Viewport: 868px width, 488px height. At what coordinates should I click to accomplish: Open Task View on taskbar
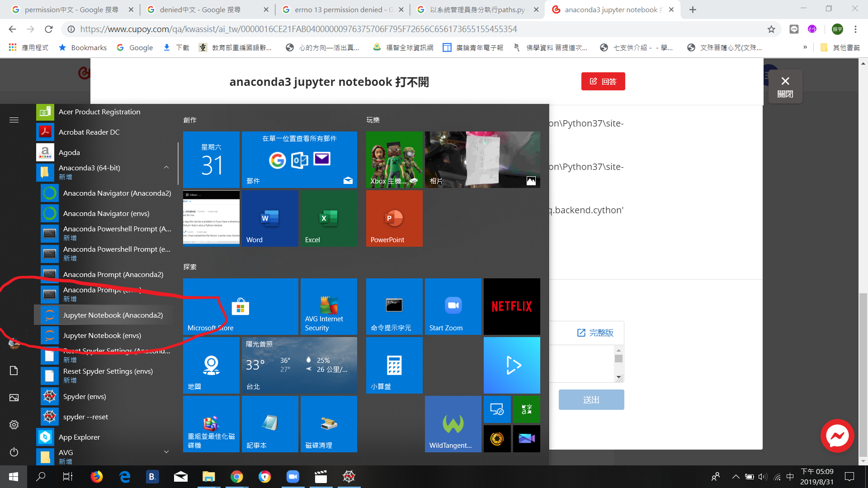(x=68, y=477)
